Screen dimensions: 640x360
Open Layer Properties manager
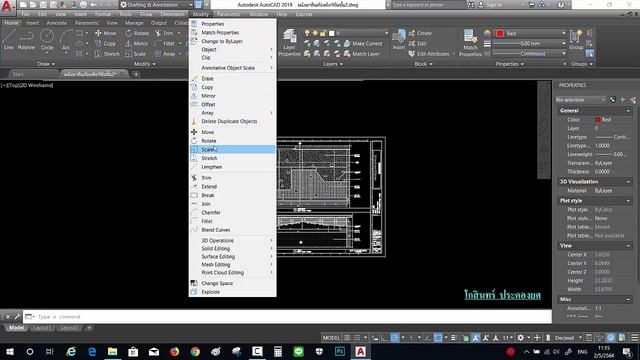click(289, 42)
